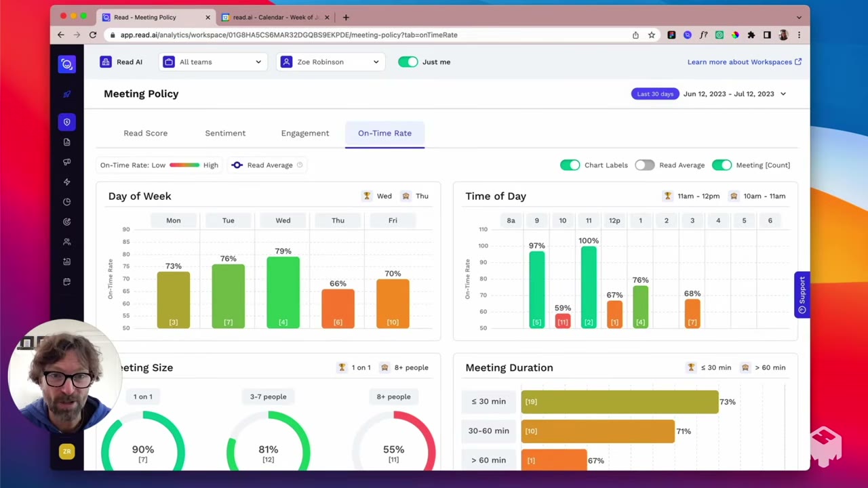
Task: Toggle the browser side panel
Action: coord(767,35)
